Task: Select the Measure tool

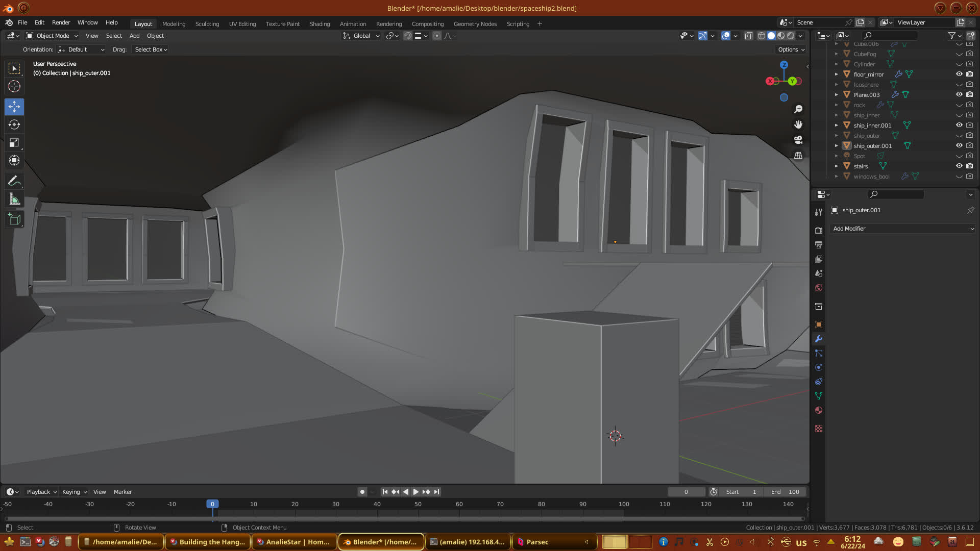Action: point(14,199)
